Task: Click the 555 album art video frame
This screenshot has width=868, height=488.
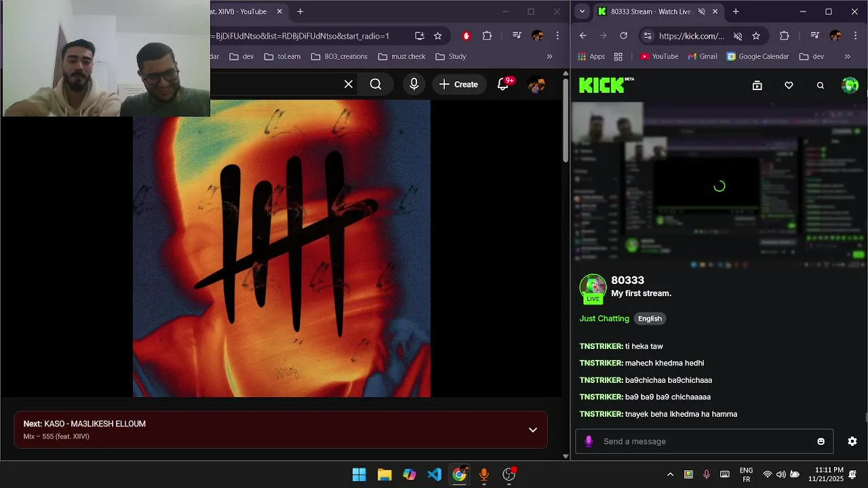Action: pos(281,248)
